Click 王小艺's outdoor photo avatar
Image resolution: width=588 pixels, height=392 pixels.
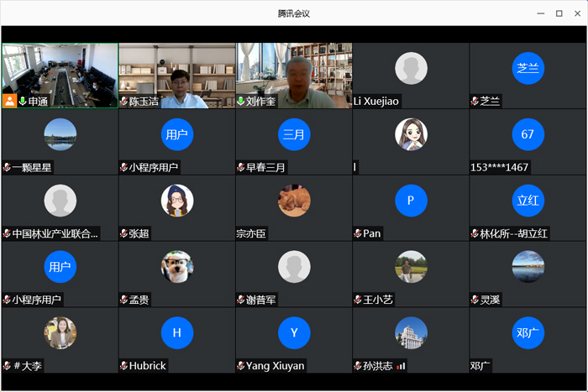pyautogui.click(x=411, y=266)
